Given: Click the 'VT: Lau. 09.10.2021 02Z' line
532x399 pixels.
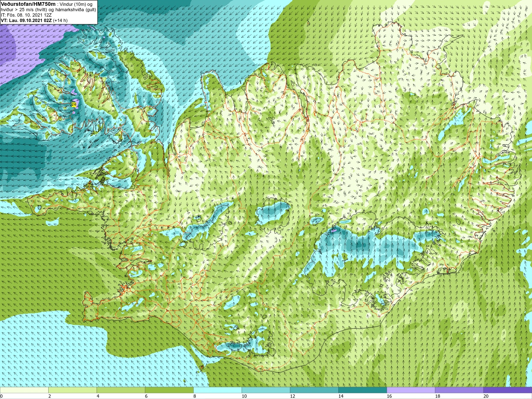Looking at the screenshot, I should point(26,20).
